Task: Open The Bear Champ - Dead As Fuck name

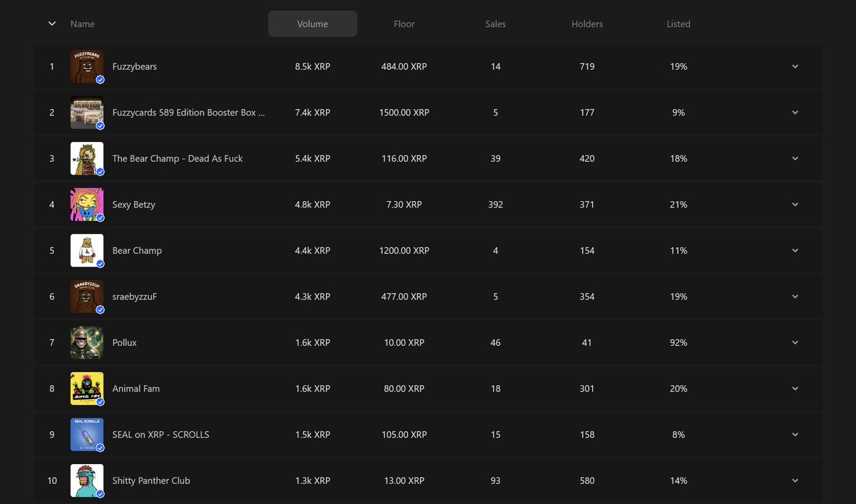Action: [x=178, y=158]
